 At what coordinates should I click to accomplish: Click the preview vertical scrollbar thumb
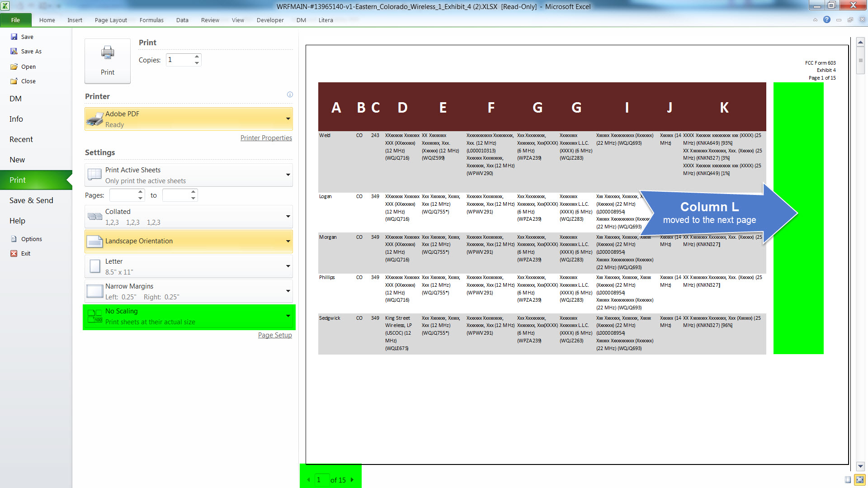point(860,60)
